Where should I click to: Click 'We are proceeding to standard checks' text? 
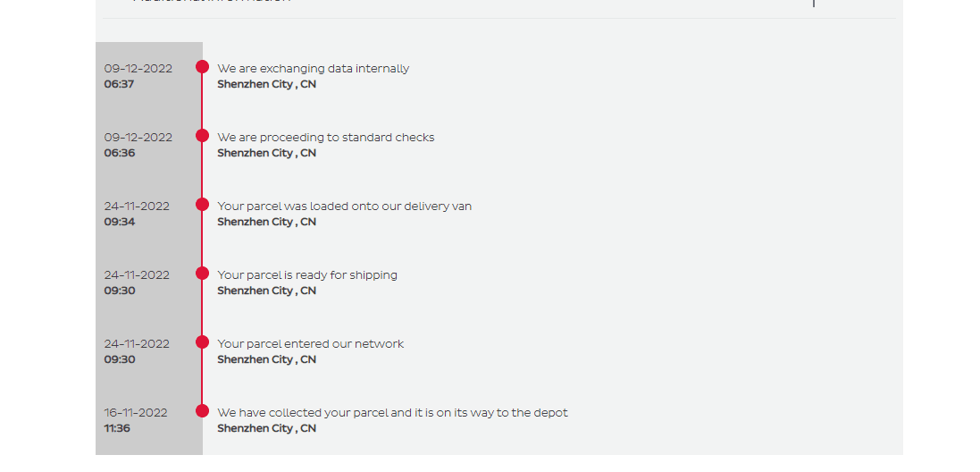[325, 138]
